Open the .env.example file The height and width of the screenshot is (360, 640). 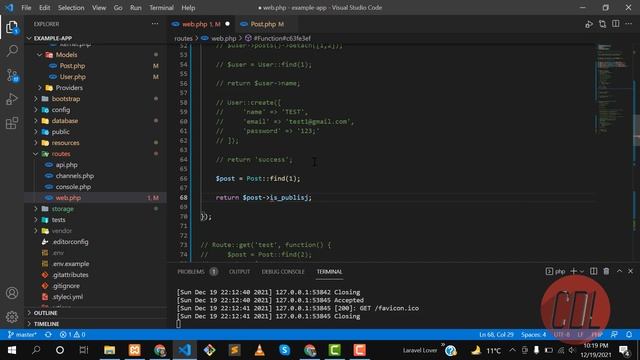click(70, 264)
